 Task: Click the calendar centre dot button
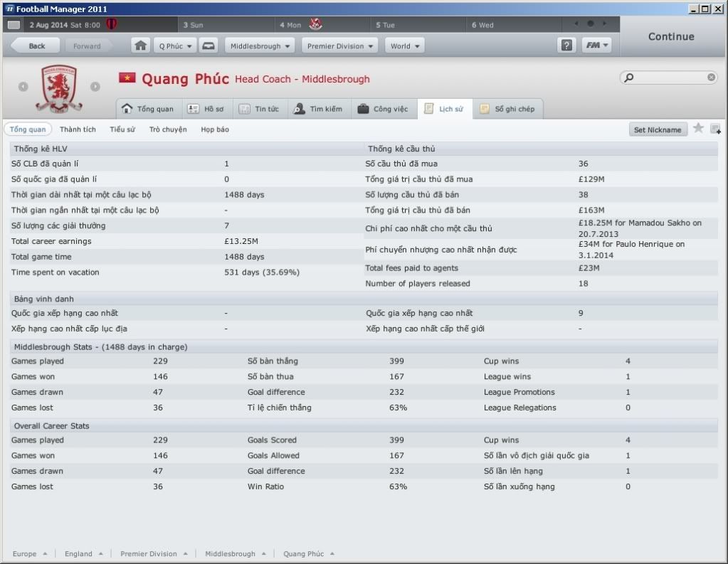pos(590,23)
